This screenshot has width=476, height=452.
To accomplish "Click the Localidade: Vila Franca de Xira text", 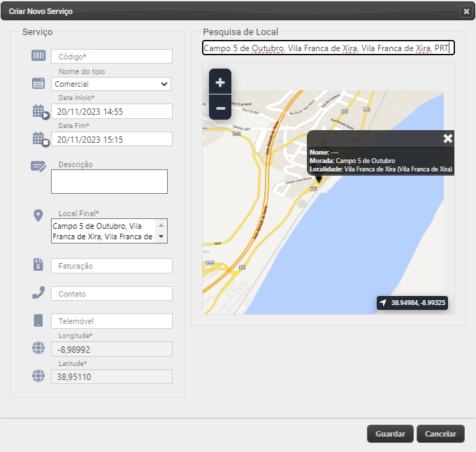I will tap(381, 169).
